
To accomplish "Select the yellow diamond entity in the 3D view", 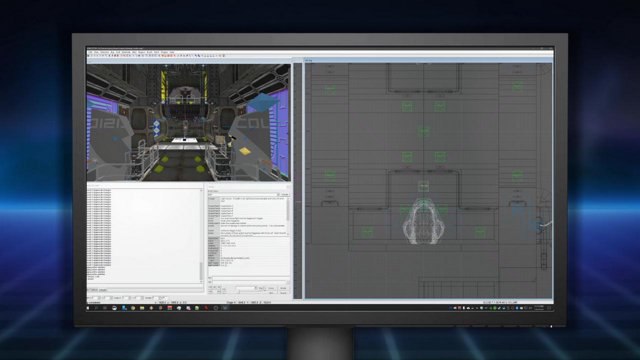I will (245, 151).
